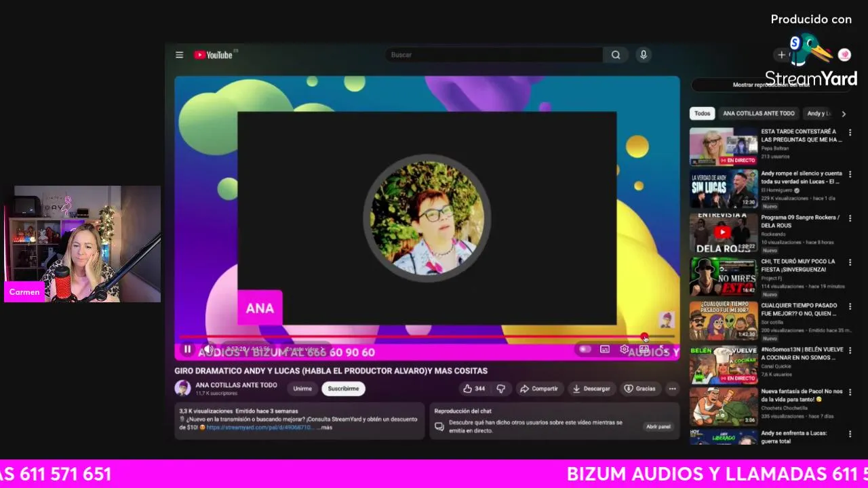Screen dimensions: 868x488
Task: Download the video with Descargar
Action: 591,388
